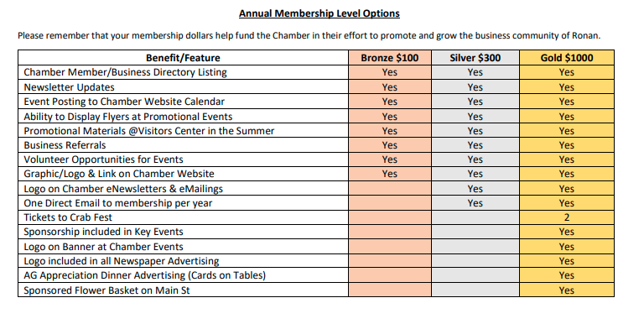Click Sponsored Flower Basket on Main St
Viewport: 644px width, 324px height.
click(x=106, y=290)
